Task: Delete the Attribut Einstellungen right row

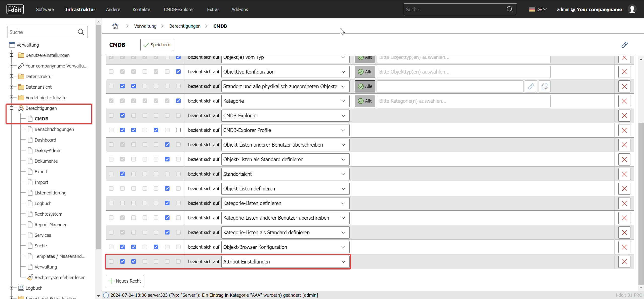Action: coord(624,262)
